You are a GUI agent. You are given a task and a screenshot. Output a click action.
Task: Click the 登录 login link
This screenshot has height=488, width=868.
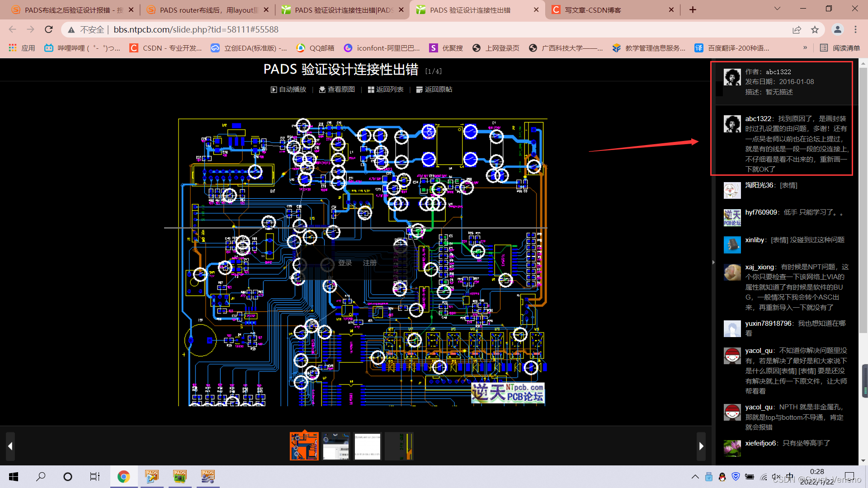pos(345,263)
